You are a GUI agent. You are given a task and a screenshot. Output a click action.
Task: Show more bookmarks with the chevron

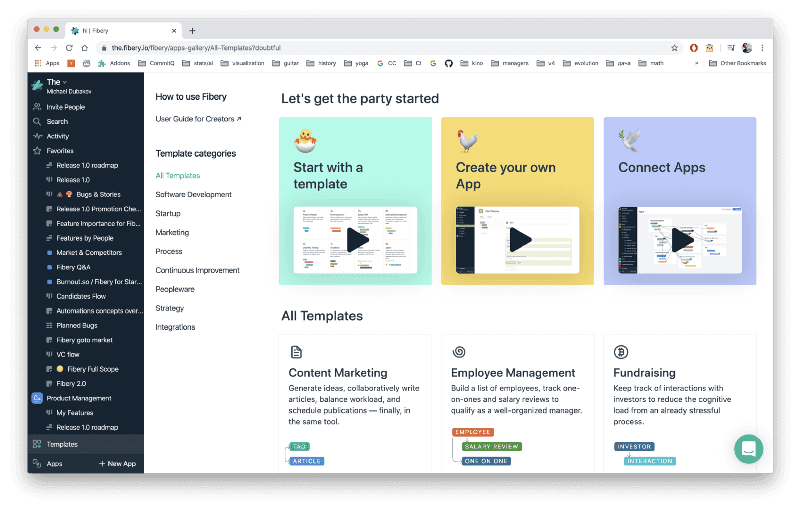(697, 63)
